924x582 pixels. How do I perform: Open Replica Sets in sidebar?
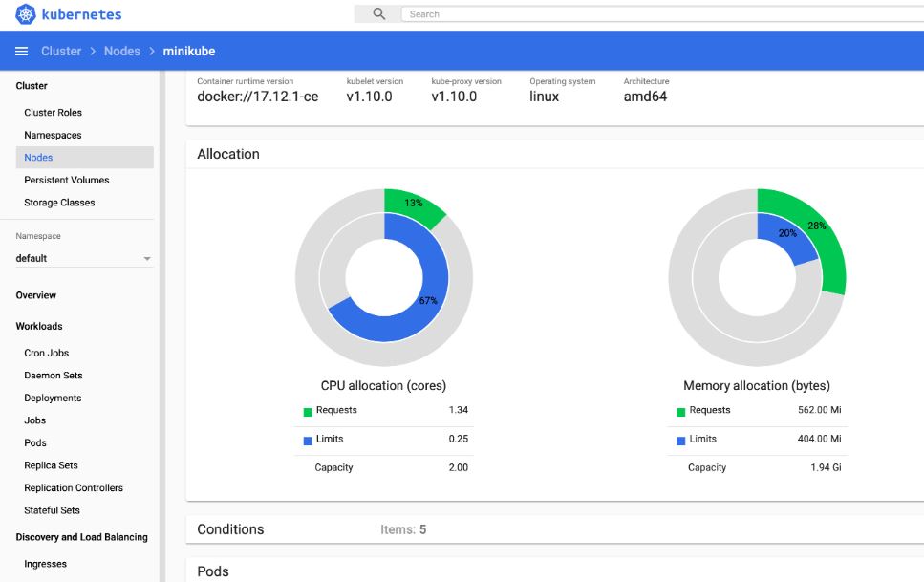point(52,465)
